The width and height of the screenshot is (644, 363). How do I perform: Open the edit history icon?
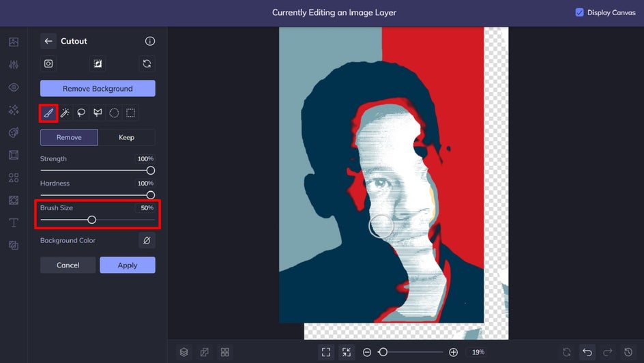coord(628,352)
